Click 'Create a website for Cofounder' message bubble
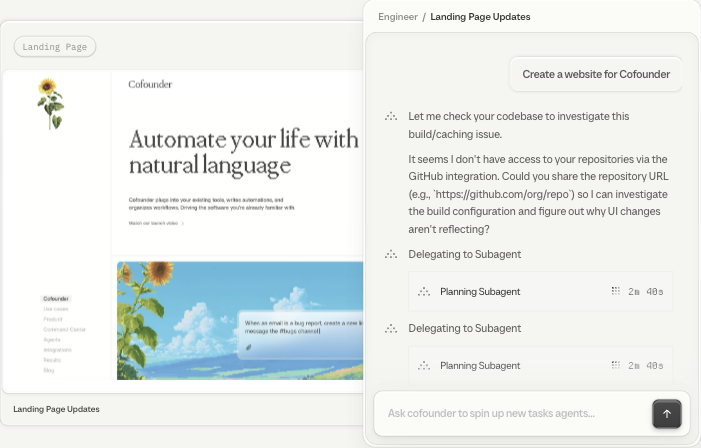 (x=596, y=74)
